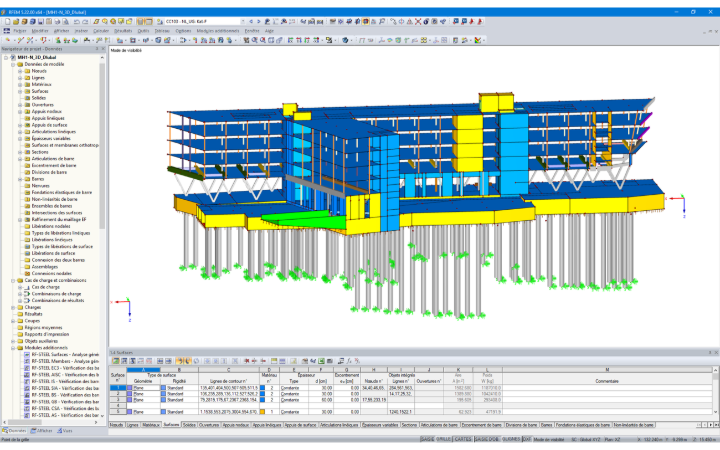This screenshot has height=450, width=720.
Task: Click row 2 Constante type cell
Action: point(294,394)
